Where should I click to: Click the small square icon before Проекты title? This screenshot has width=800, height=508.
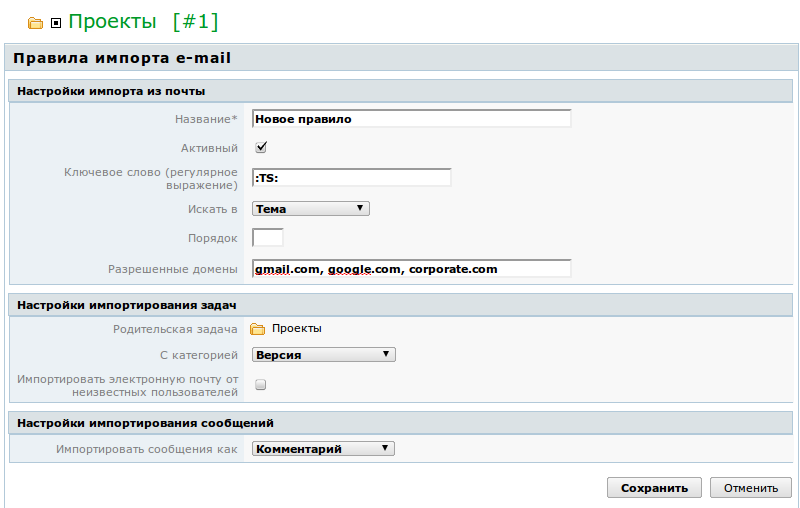(56, 23)
